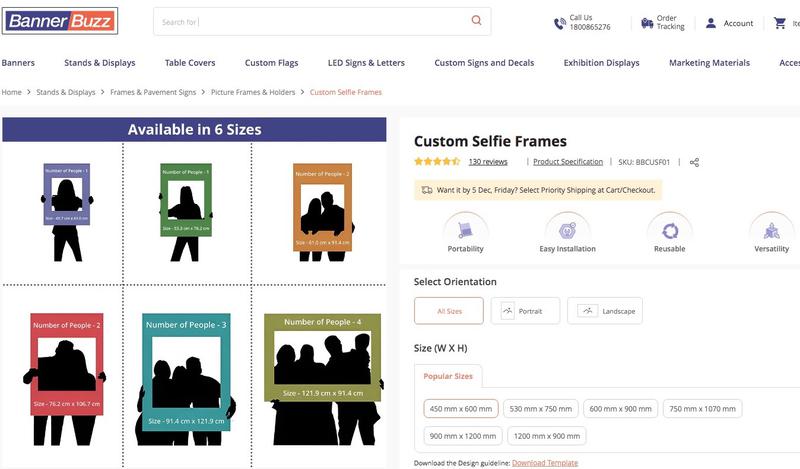Screen dimensions: 800x469
Task: Click the share icon beside SKU
Action: pyautogui.click(x=694, y=162)
